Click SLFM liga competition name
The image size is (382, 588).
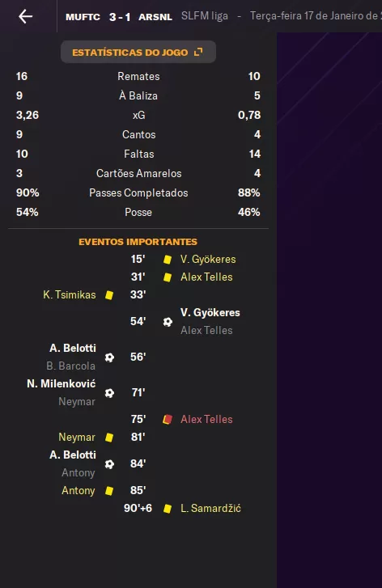(205, 16)
